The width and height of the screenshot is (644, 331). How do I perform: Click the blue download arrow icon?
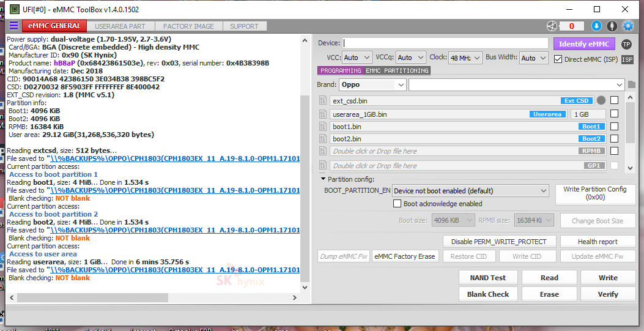(x=596, y=26)
